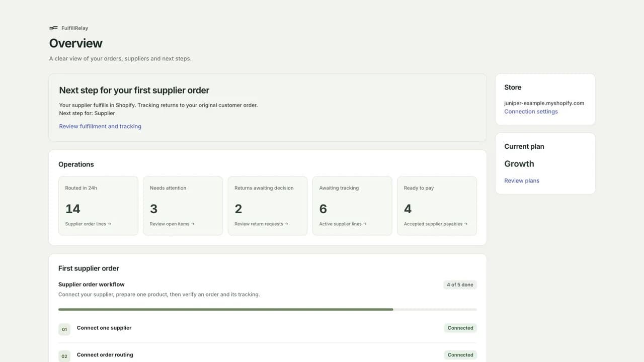This screenshot has height=362, width=644.
Task: Click Connected badge for Connect one supplier
Action: 460,328
